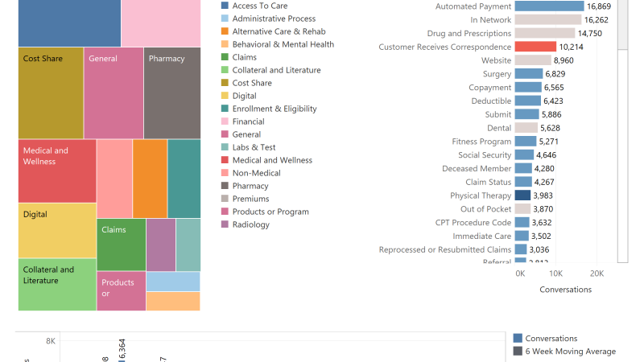Click the Automated Payment bar
Viewport: 644px width, 362px height.
[x=549, y=6]
